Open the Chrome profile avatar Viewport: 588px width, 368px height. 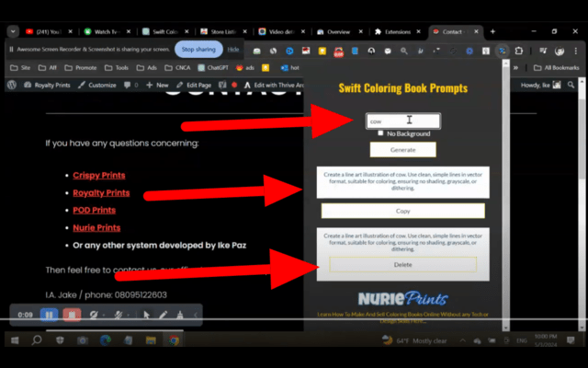point(560,51)
